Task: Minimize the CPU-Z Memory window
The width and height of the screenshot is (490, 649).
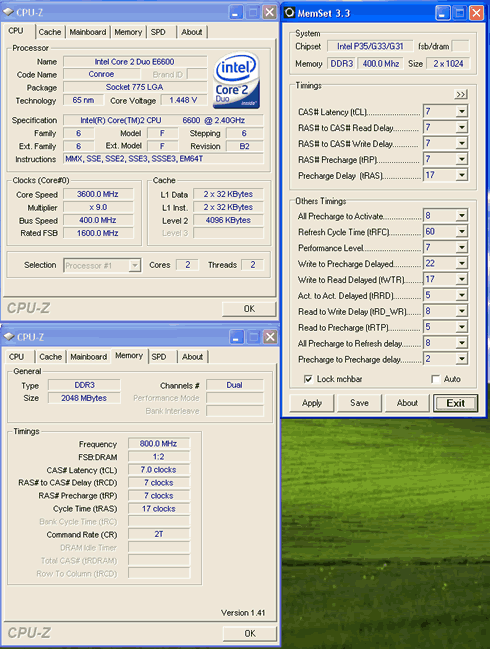Action: tap(235, 337)
